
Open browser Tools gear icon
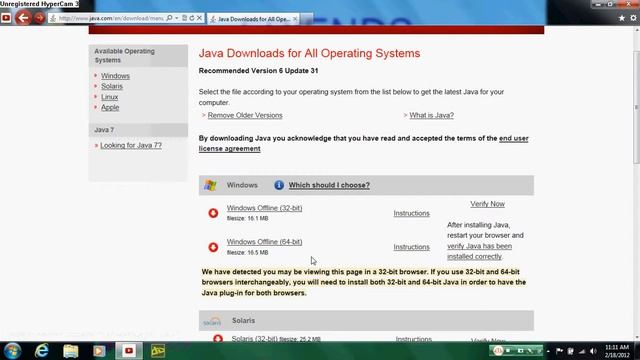click(633, 18)
